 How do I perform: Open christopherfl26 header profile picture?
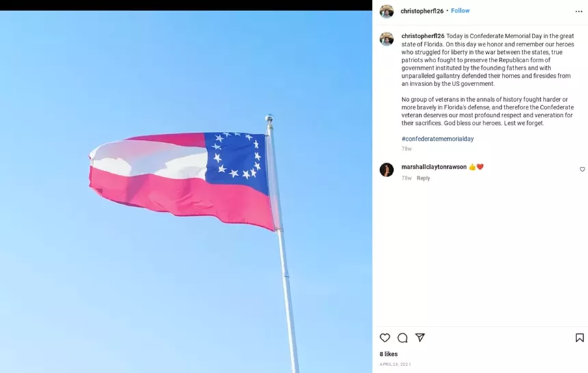pos(386,11)
